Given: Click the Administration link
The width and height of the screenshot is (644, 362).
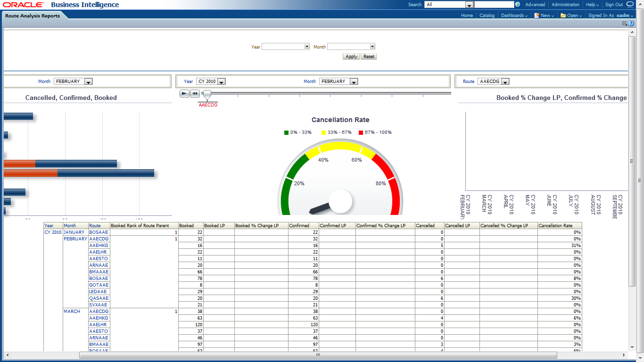Looking at the screenshot, I should 565,5.
